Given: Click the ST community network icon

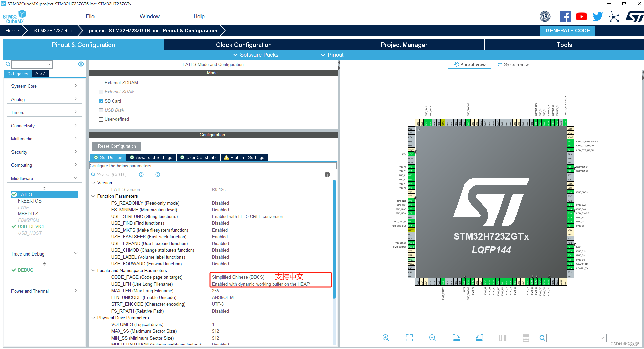Looking at the screenshot, I should tap(614, 17).
